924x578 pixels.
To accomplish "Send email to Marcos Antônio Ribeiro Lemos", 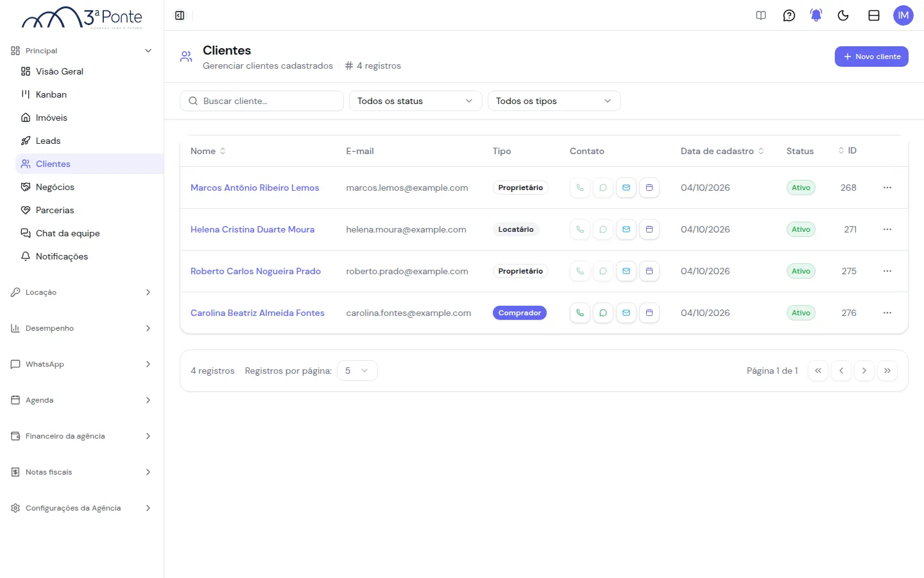I will [x=626, y=188].
